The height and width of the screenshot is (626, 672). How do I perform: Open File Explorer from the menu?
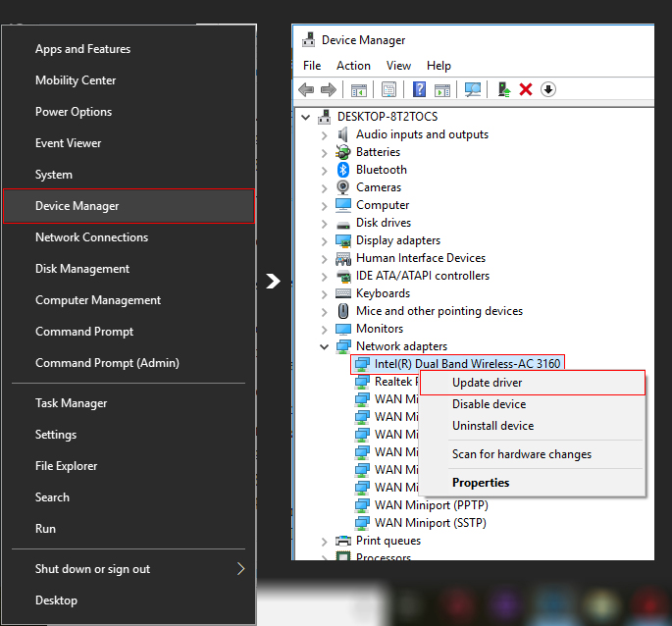[x=129, y=466]
